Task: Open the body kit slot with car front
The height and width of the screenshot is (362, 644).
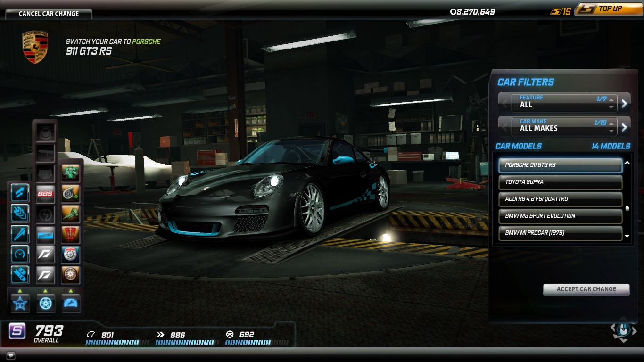Action: pyautogui.click(x=46, y=132)
